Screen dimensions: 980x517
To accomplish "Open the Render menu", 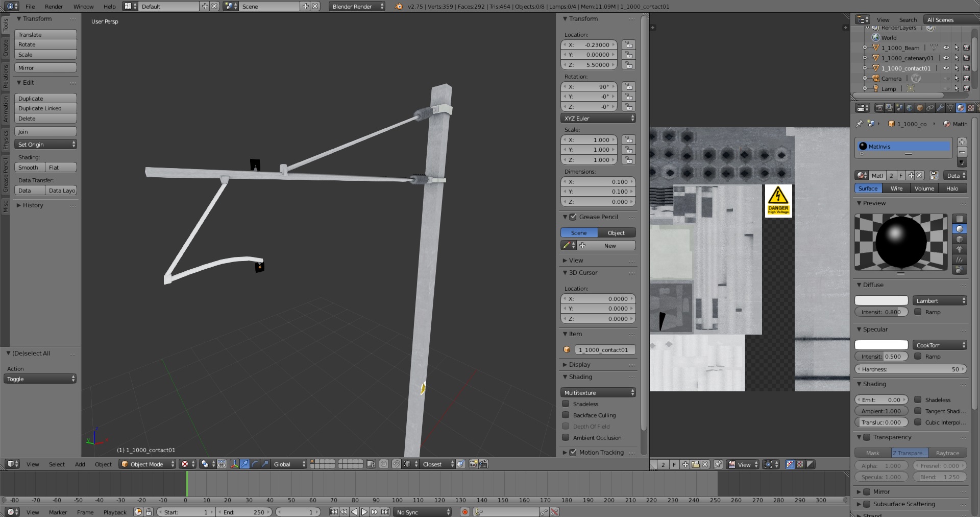I will 54,7.
